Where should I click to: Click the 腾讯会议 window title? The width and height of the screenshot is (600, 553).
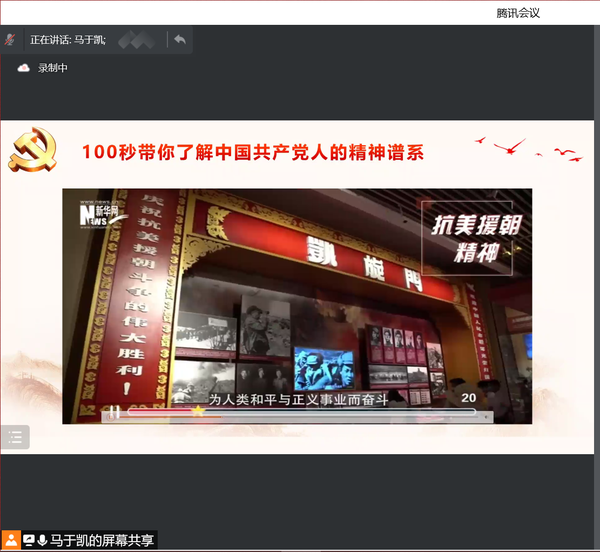pyautogui.click(x=518, y=12)
